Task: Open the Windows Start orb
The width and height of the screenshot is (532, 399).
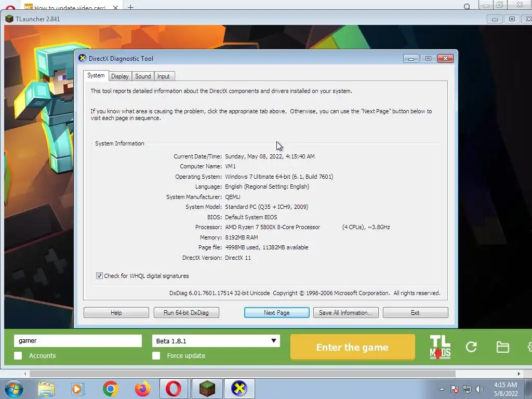Action: 14,389
